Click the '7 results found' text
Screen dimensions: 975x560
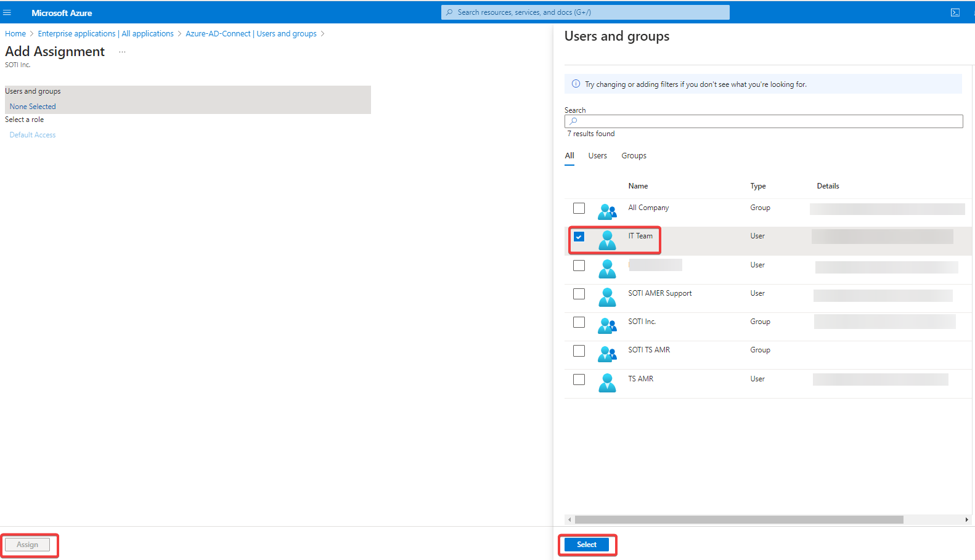pyautogui.click(x=591, y=134)
